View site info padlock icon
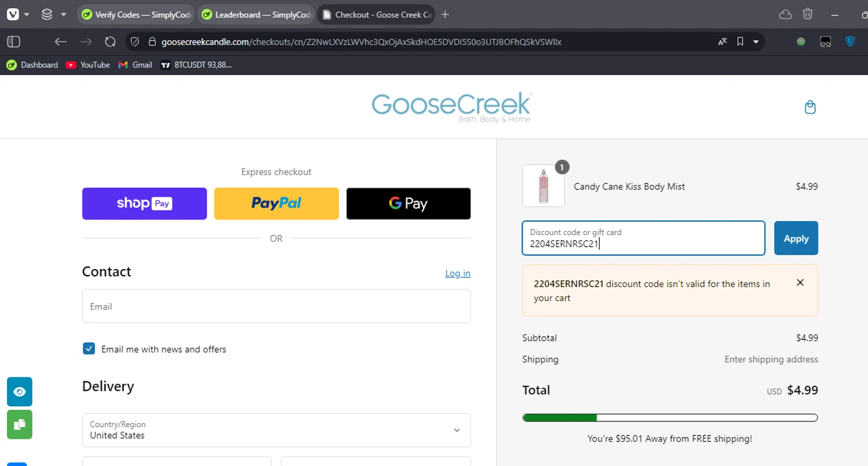The width and height of the screenshot is (868, 466). [x=152, y=42]
